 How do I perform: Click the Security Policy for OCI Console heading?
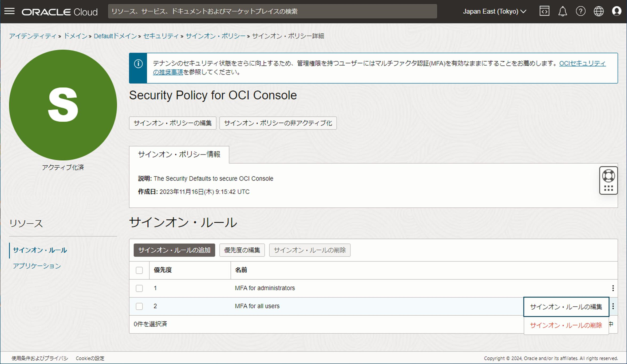pos(213,95)
